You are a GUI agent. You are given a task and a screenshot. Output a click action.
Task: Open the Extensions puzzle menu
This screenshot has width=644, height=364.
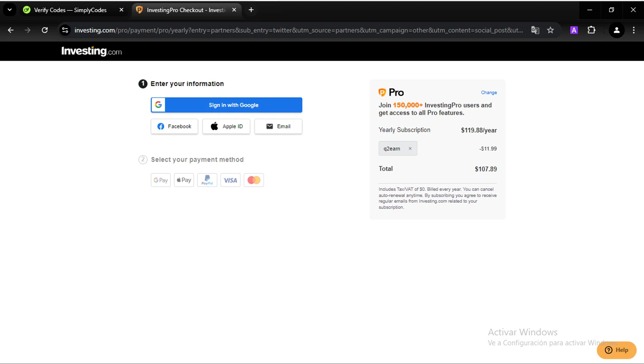(x=592, y=30)
